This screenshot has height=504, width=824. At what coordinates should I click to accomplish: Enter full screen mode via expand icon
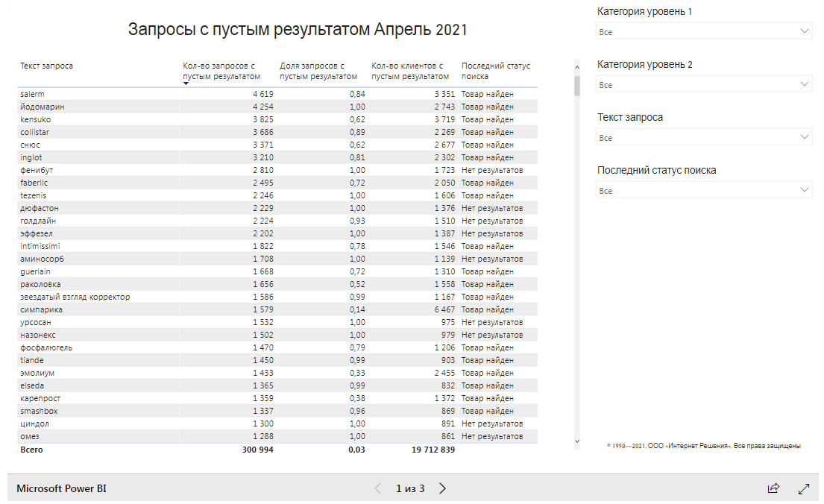point(804,488)
